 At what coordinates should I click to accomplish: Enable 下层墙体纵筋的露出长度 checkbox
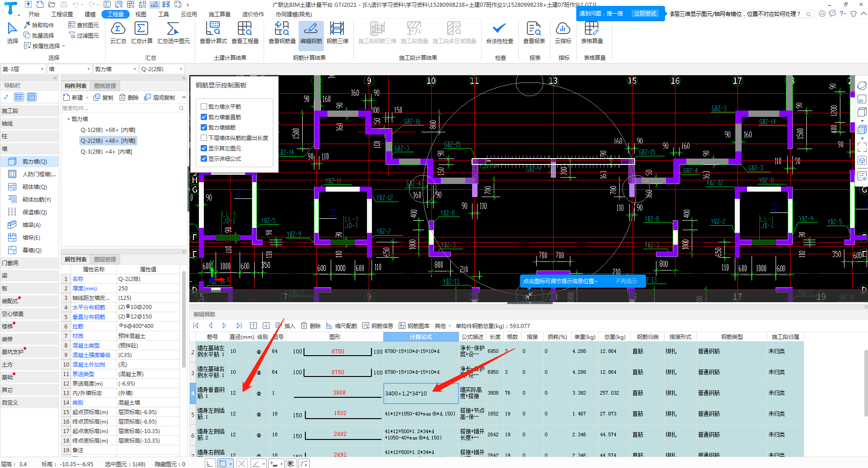[x=204, y=138]
